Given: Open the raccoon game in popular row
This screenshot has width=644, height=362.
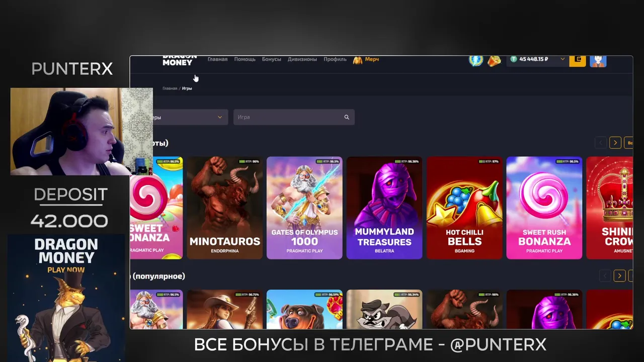Looking at the screenshot, I should click(x=384, y=309).
